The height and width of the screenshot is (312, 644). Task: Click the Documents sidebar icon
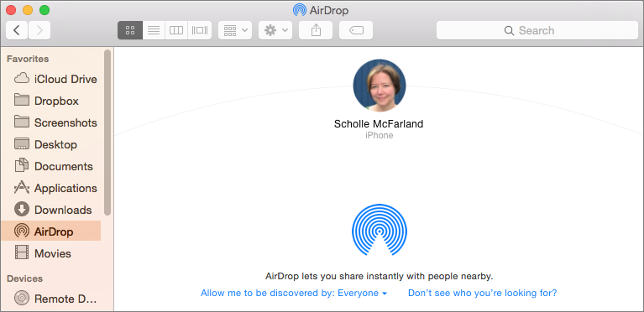pyautogui.click(x=22, y=165)
